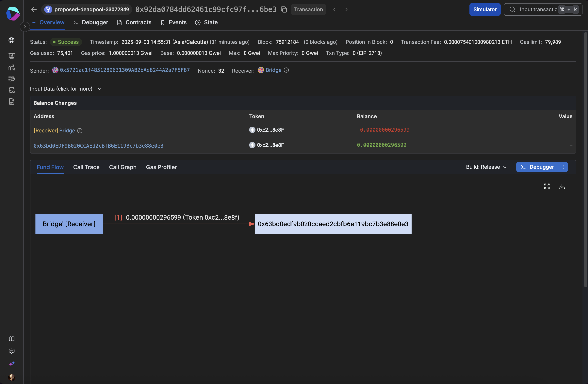Go to the previous transaction
The height and width of the screenshot is (384, 588).
tap(335, 9)
